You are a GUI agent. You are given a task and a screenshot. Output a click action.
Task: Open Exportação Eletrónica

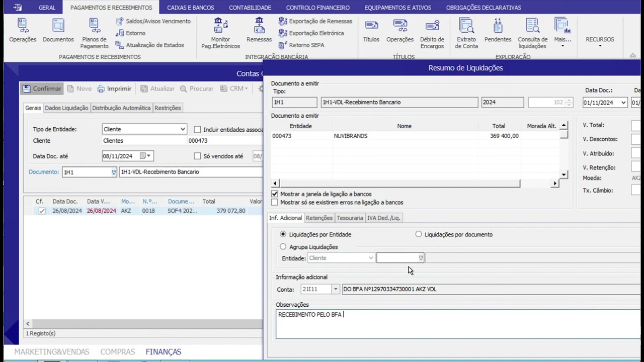tap(311, 33)
